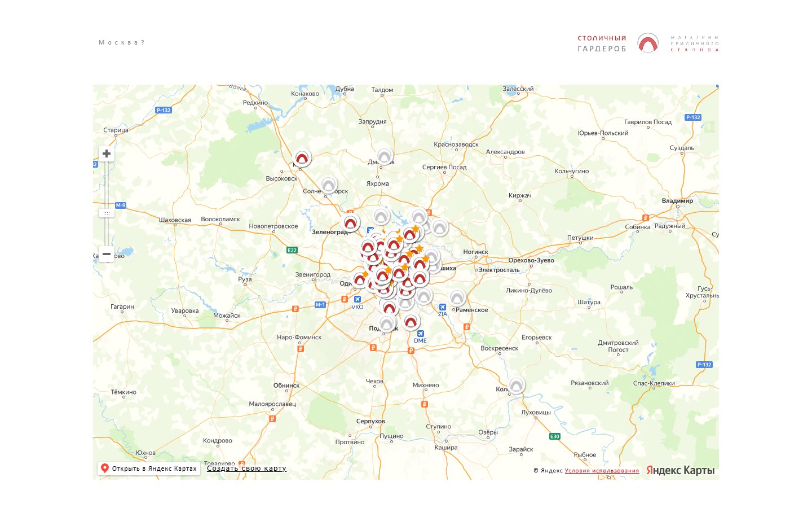Select the red store marker above DME airport
Screen dimensions: 812x508
pos(411,322)
